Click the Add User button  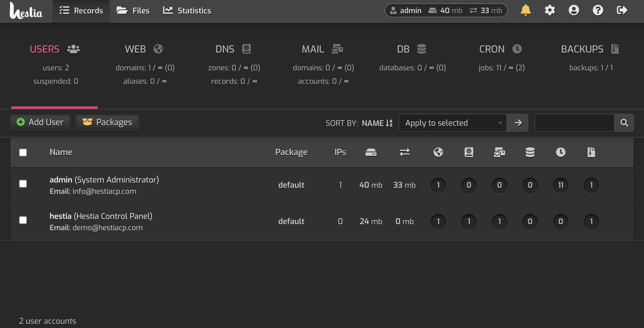tap(40, 122)
